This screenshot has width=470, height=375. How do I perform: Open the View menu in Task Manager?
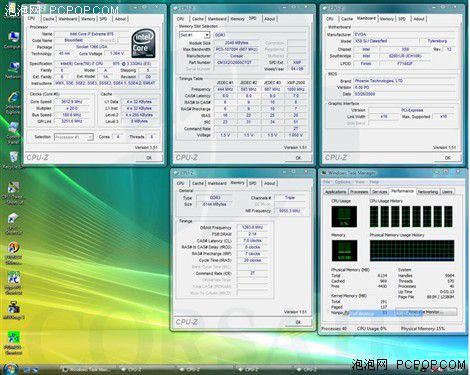(x=360, y=182)
